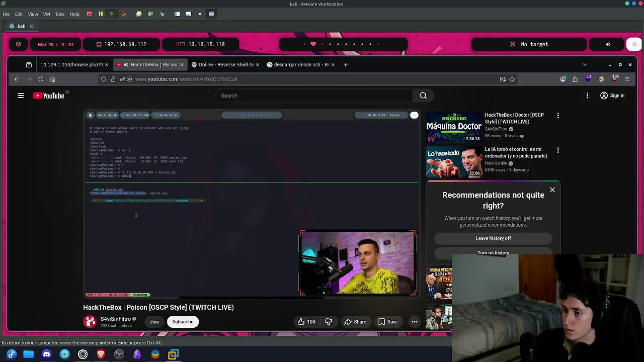644x362 pixels.
Task: Reload the YouTube page
Action: (41, 79)
